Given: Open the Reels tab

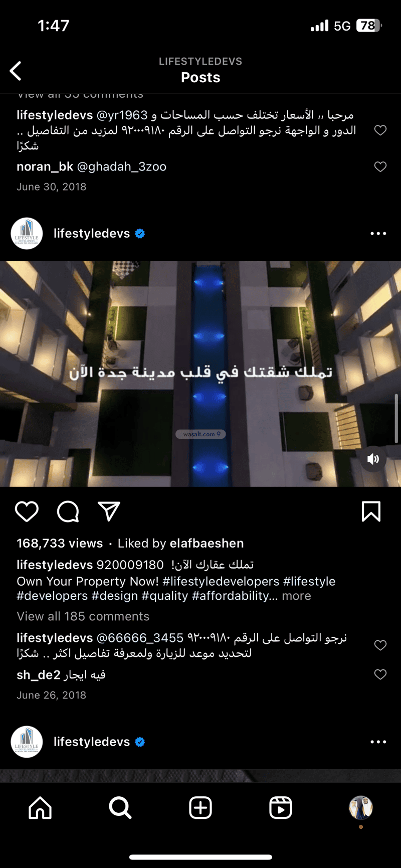Looking at the screenshot, I should (281, 808).
